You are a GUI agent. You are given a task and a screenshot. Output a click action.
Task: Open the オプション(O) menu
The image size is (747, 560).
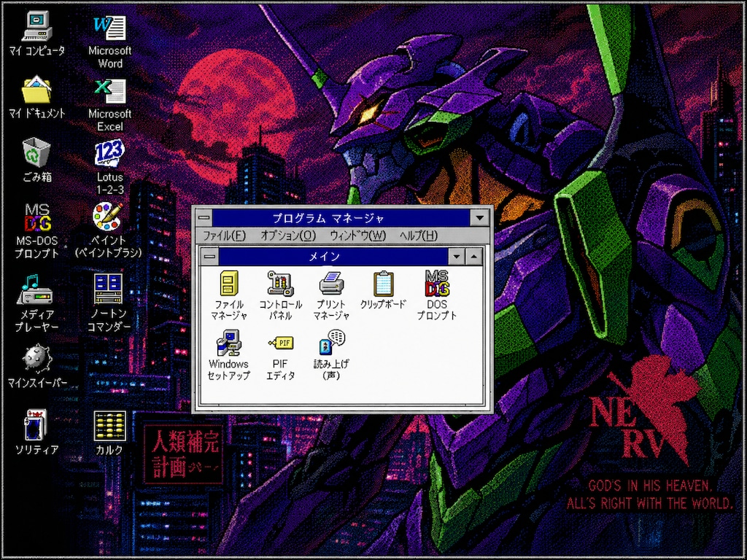[x=288, y=236]
